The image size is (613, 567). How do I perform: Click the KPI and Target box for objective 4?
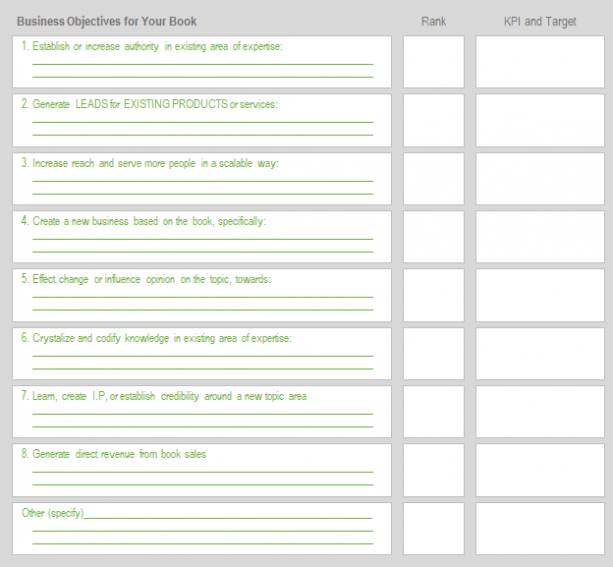tap(540, 236)
